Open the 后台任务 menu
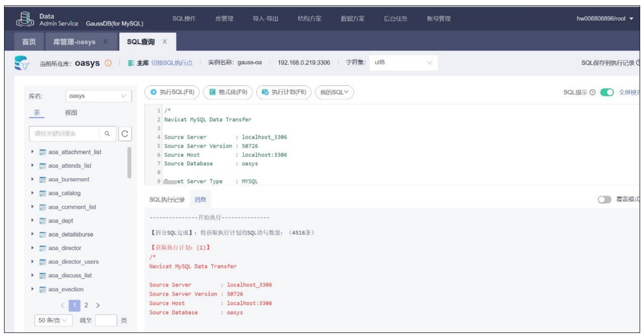The width and height of the screenshot is (644, 336). pyautogui.click(x=396, y=19)
